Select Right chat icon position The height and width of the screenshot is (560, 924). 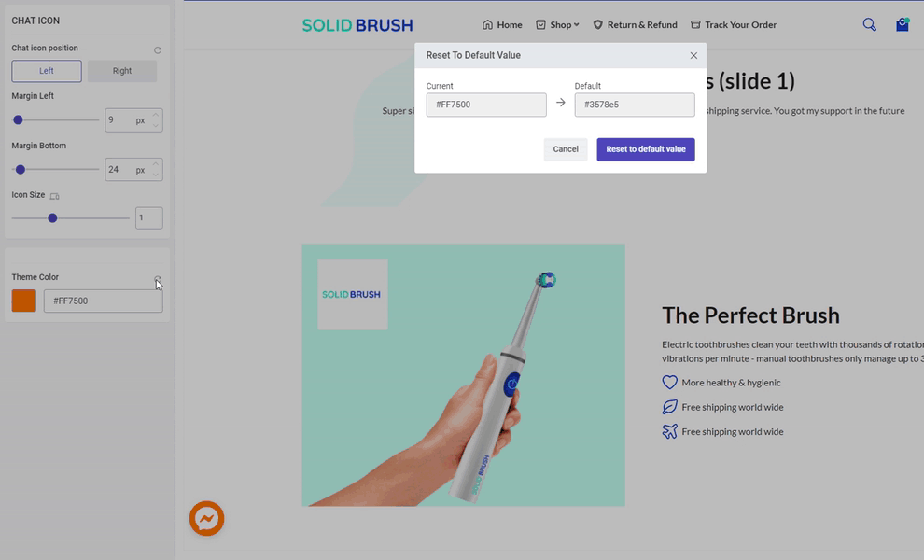click(x=122, y=71)
